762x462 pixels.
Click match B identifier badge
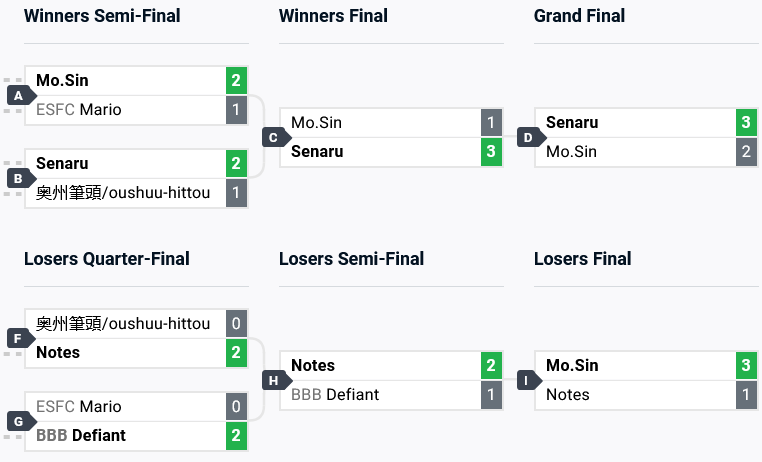18,178
